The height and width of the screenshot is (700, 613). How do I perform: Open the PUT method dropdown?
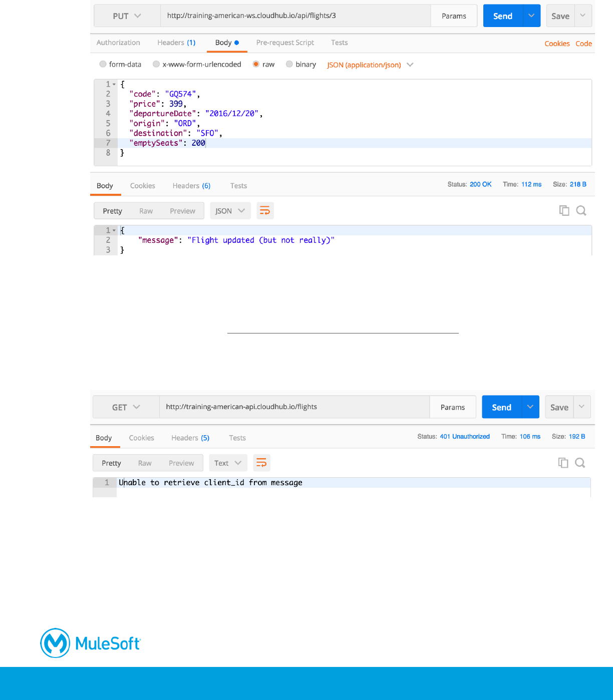click(x=127, y=16)
